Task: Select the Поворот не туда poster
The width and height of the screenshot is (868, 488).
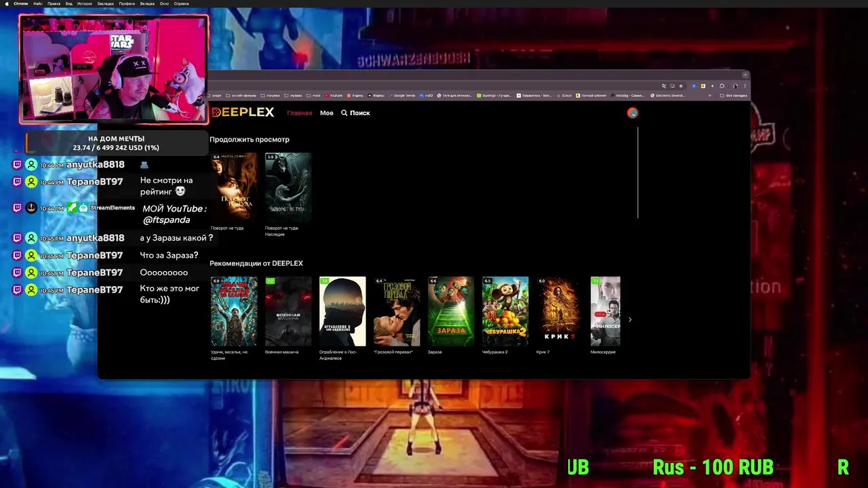Action: (234, 186)
